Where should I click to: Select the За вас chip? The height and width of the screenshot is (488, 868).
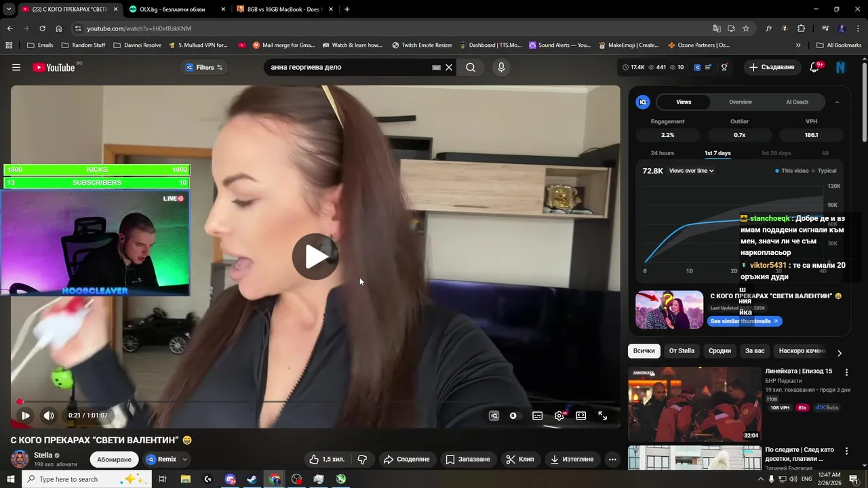[x=755, y=350]
